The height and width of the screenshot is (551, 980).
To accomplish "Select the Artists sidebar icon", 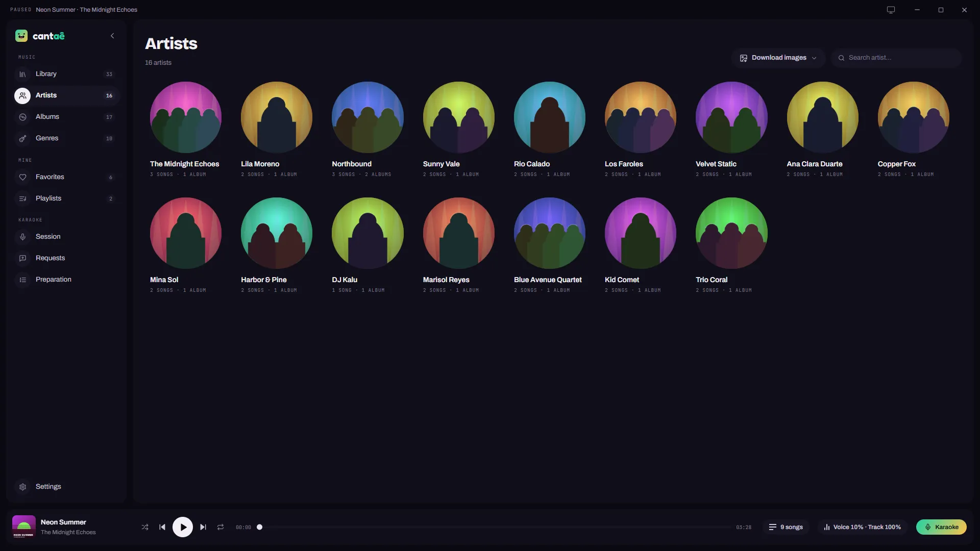I will coord(22,95).
